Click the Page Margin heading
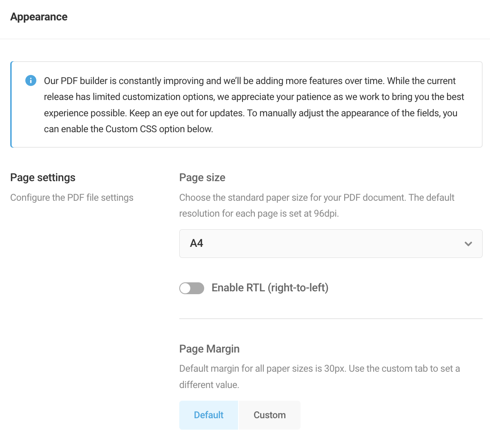This screenshot has width=490, height=448. point(209,349)
